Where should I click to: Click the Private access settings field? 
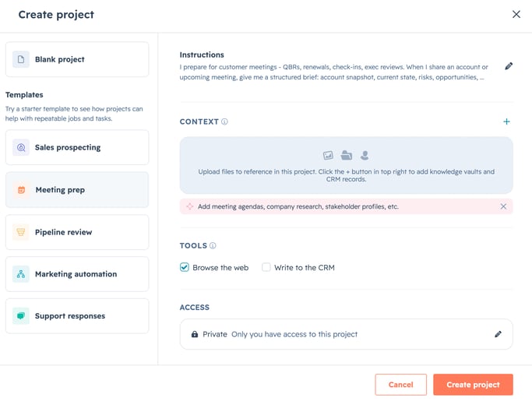[x=346, y=334]
